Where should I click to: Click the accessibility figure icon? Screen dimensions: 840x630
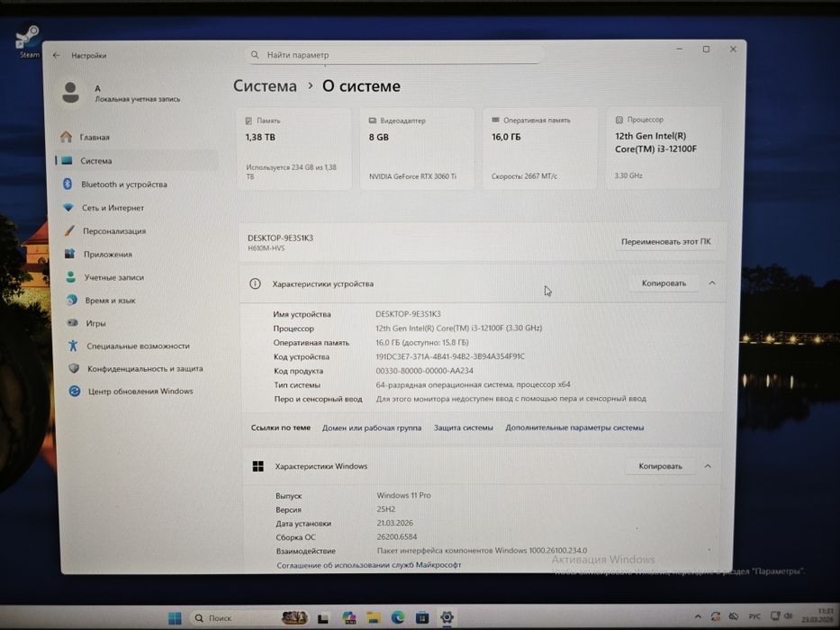point(74,346)
